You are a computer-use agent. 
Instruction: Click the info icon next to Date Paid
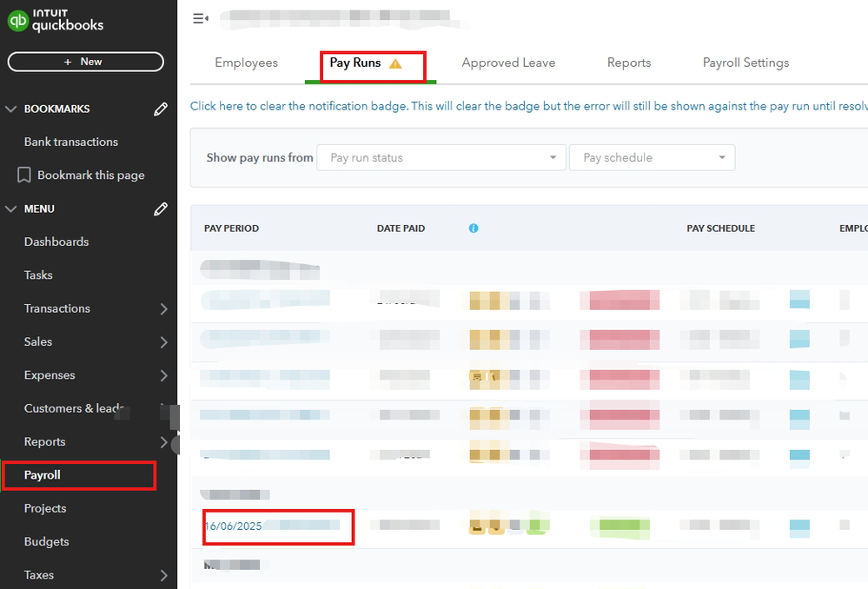474,228
